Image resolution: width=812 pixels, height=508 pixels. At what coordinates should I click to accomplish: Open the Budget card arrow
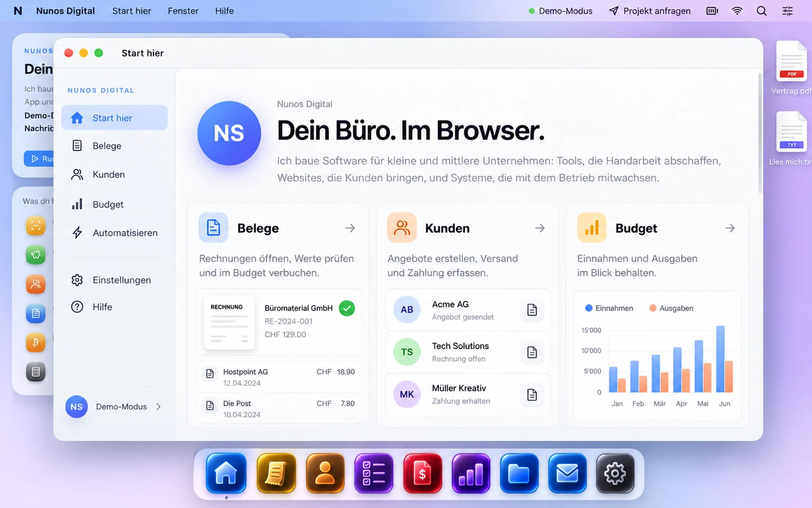(x=730, y=228)
